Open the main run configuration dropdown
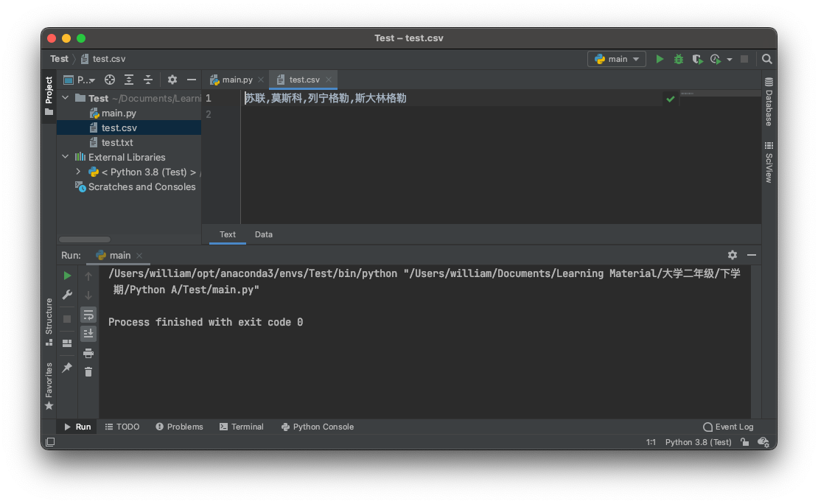The height and width of the screenshot is (504, 818). tap(617, 59)
